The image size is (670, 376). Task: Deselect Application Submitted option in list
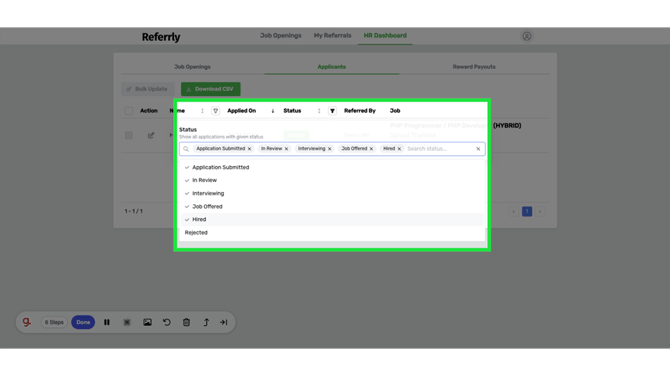tap(332, 167)
